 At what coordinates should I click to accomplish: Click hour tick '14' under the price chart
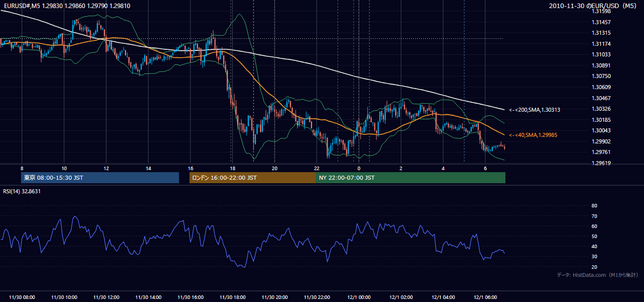148,168
